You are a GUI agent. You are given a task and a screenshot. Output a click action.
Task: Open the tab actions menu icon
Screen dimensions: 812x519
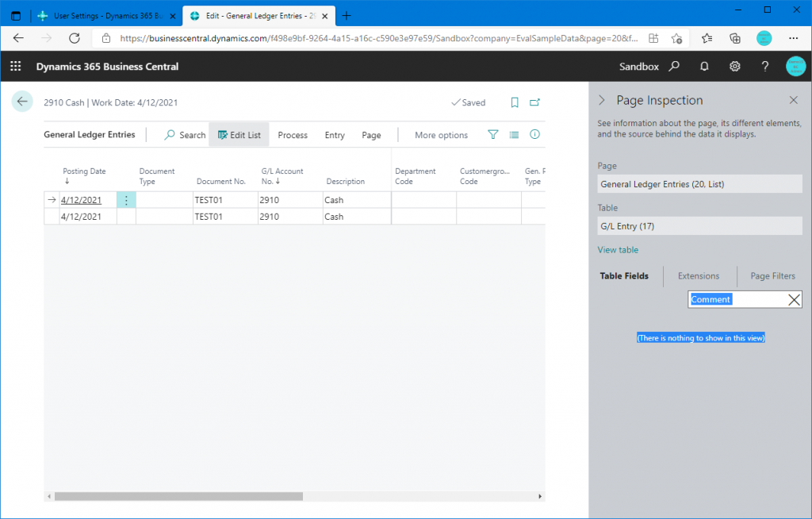click(x=16, y=16)
